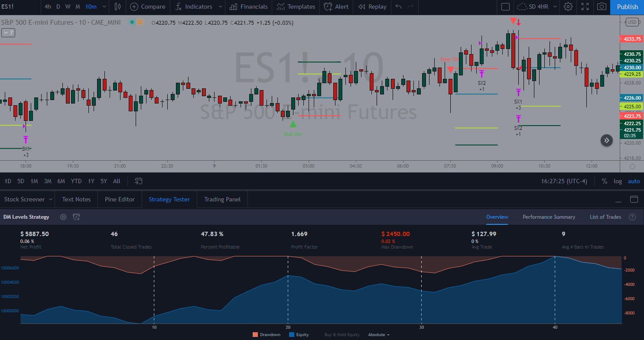Open candlestick chart style selector
The height and width of the screenshot is (340, 644).
[x=117, y=6]
